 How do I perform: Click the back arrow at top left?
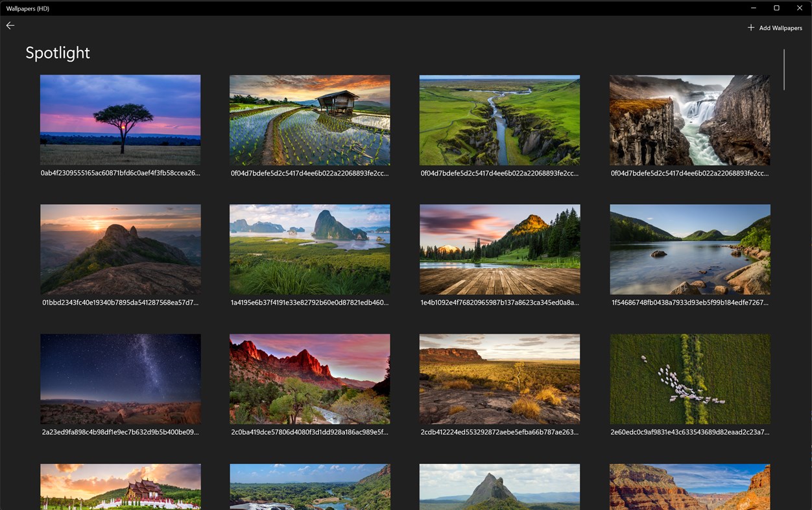(10, 25)
